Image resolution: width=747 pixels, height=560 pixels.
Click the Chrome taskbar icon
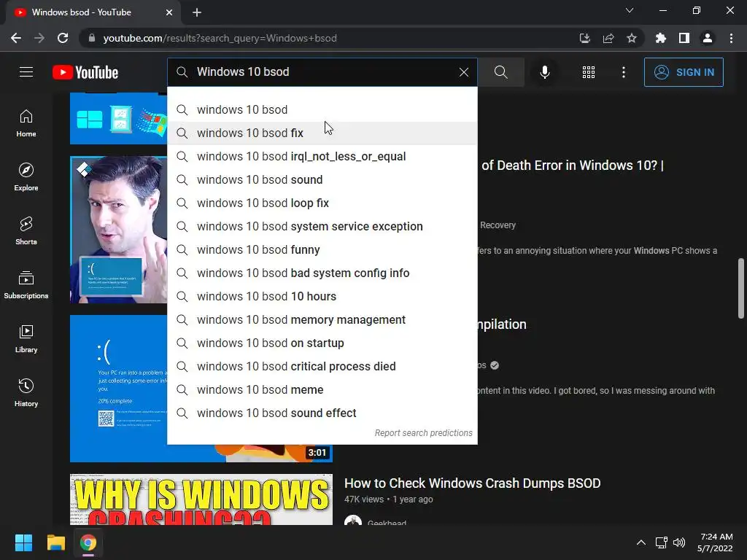[88, 542]
